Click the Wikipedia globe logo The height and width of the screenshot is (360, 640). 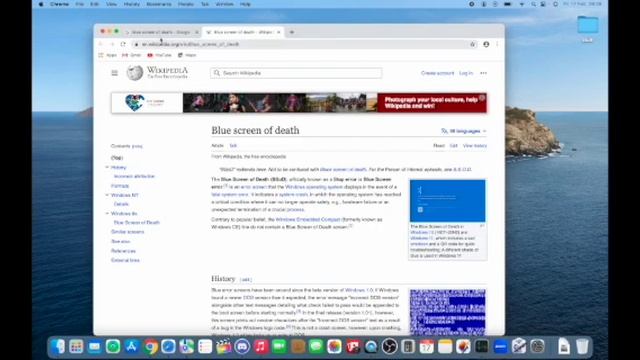pyautogui.click(x=135, y=73)
